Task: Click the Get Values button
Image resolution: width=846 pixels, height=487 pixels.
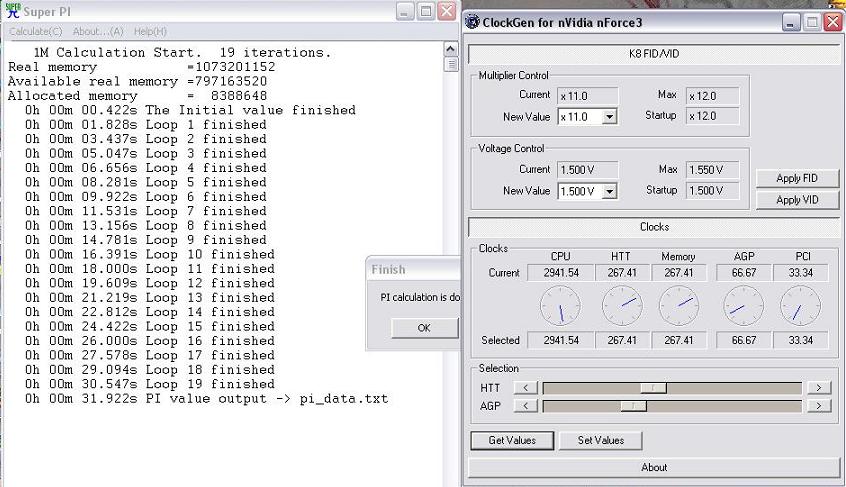Action: pos(512,441)
